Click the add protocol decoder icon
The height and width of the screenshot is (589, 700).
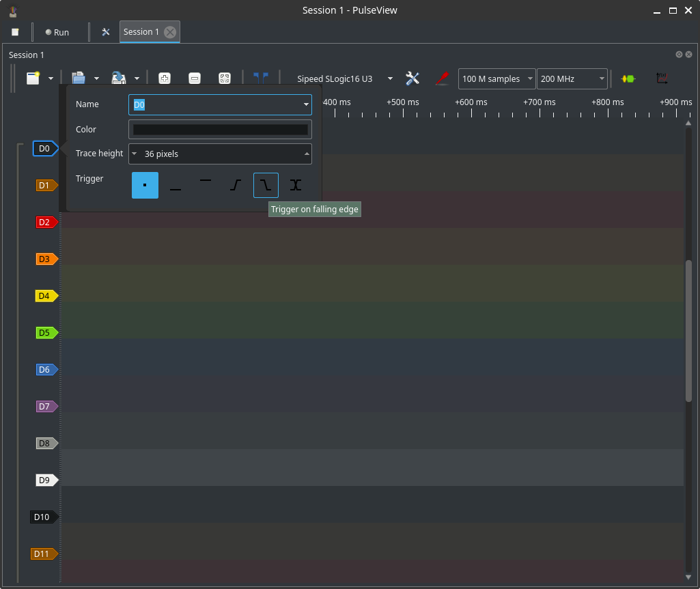point(628,78)
